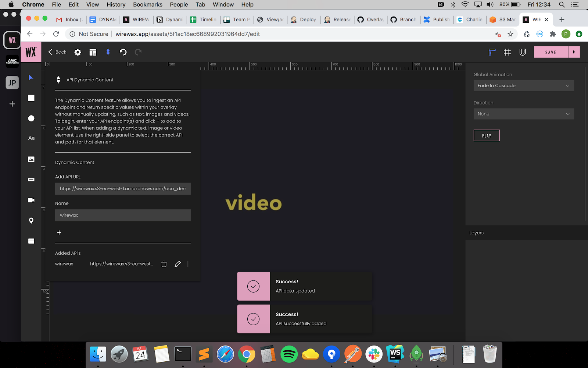Screen dimensions: 588x368
Task: Open the settings gear in toolbar
Action: click(x=78, y=52)
